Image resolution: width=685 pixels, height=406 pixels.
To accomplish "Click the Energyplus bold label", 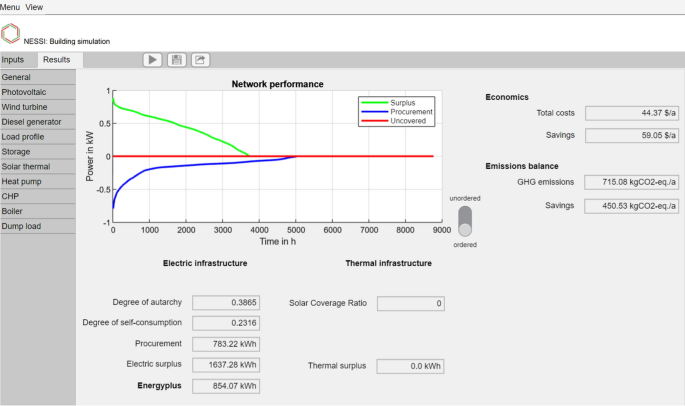I will [x=159, y=385].
